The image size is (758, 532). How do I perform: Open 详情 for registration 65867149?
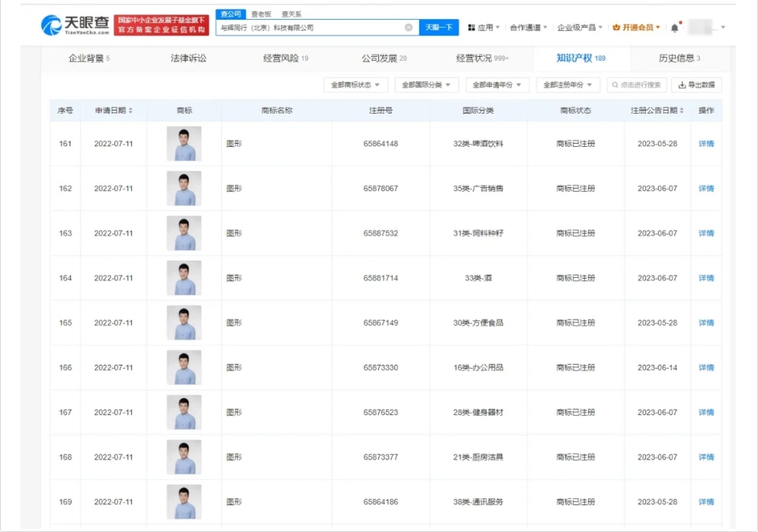pyautogui.click(x=706, y=323)
